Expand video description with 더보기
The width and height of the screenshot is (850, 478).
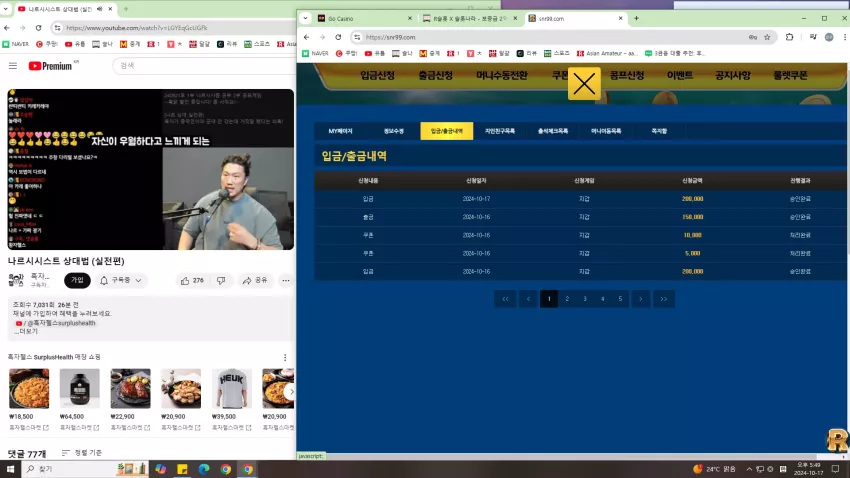28,331
